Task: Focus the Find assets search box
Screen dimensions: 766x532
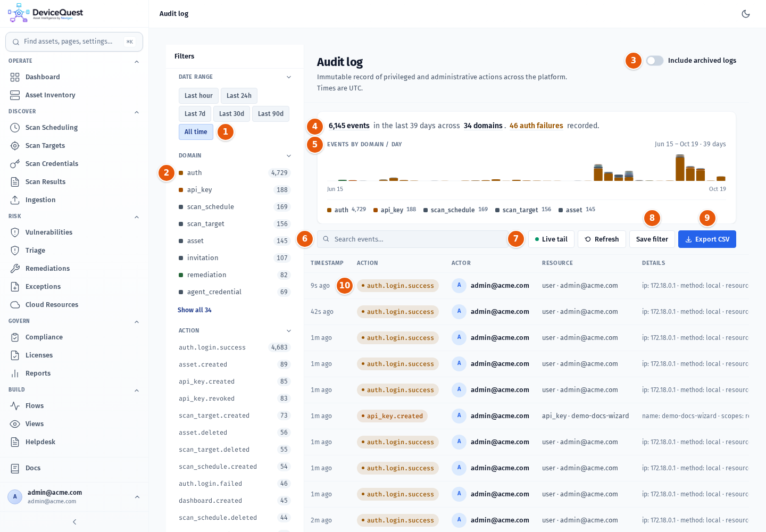Action: click(74, 41)
